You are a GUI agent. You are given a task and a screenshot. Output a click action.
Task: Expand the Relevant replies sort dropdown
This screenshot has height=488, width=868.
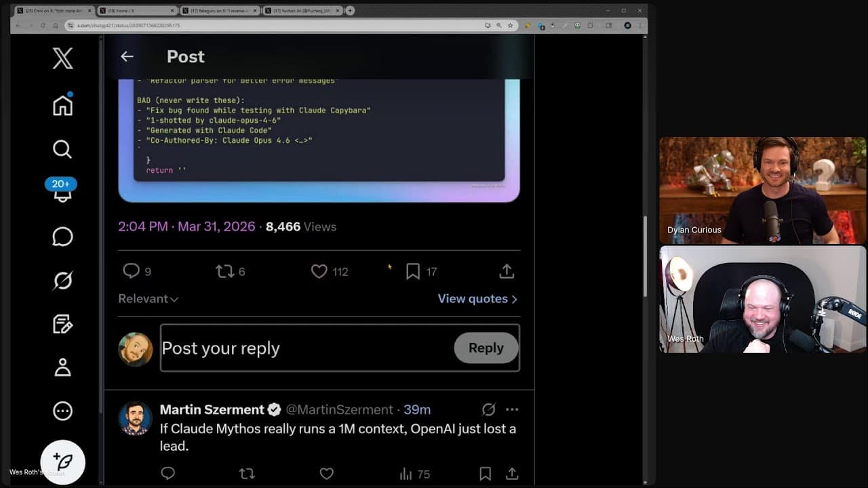tap(148, 299)
